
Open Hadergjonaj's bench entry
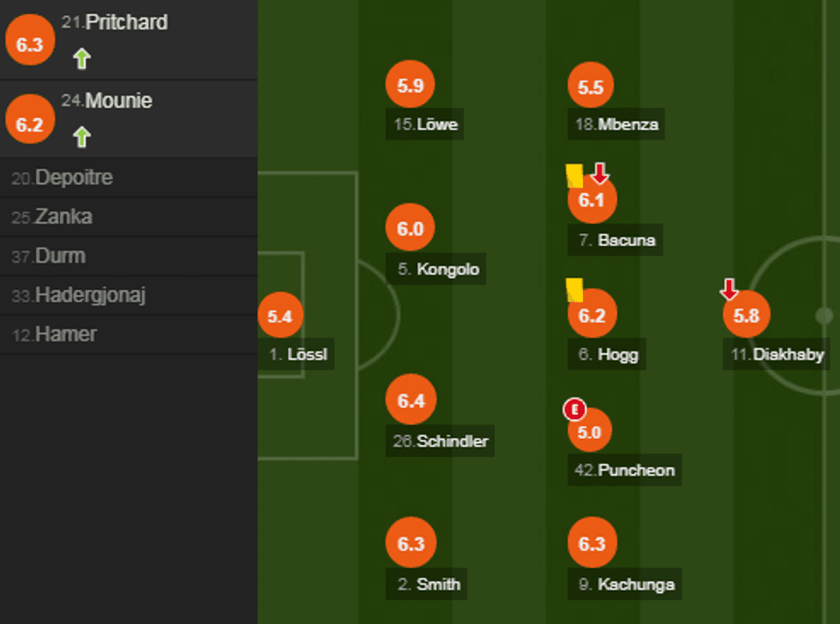tap(90, 296)
